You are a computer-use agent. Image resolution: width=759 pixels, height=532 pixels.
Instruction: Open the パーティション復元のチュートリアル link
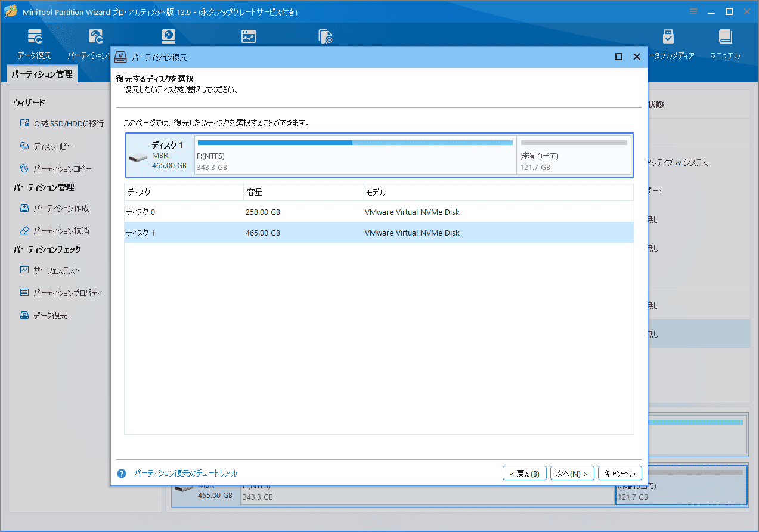[x=185, y=474]
